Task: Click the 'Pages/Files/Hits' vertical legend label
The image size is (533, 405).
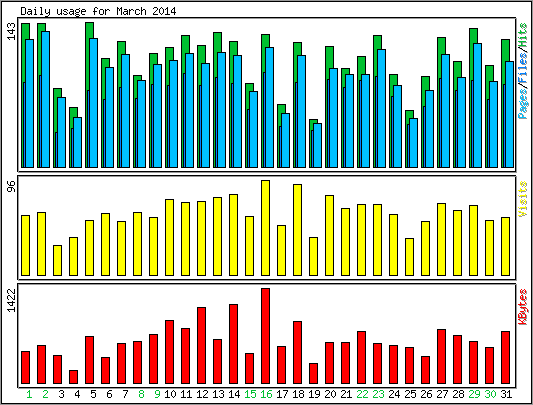Action: pos(523,71)
